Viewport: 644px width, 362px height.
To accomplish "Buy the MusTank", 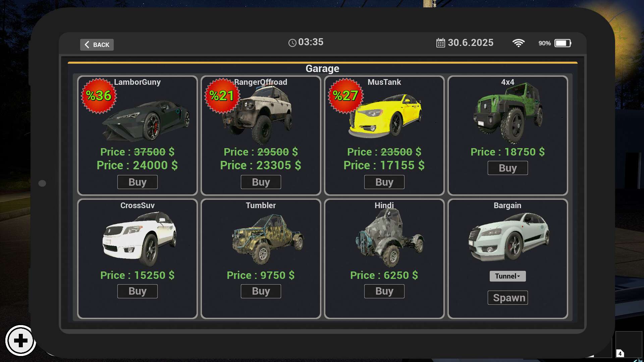I will pos(384,182).
